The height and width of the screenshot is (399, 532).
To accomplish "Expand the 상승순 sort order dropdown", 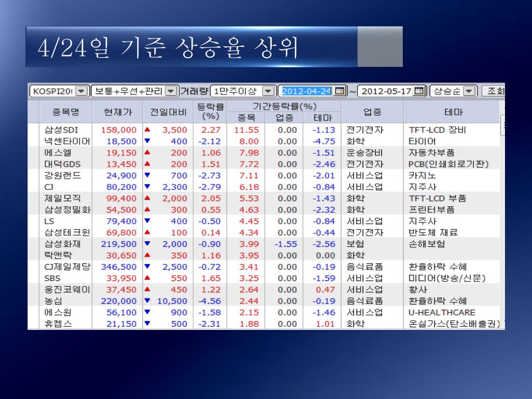I will click(469, 91).
